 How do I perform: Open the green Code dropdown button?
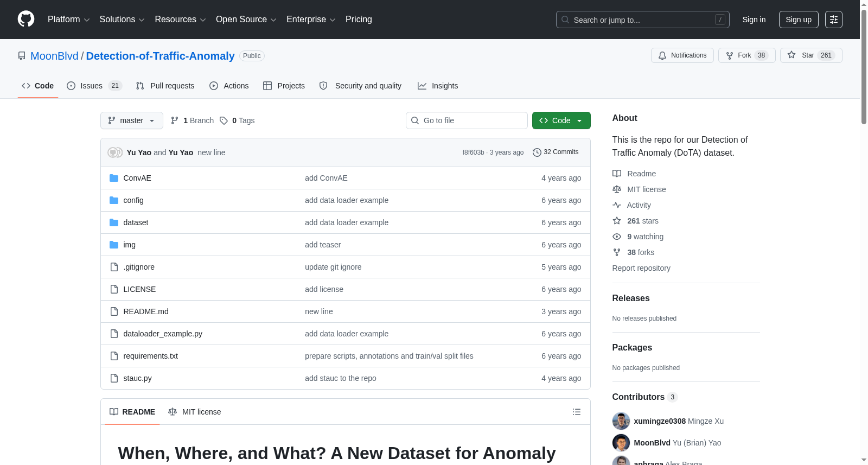pyautogui.click(x=561, y=120)
